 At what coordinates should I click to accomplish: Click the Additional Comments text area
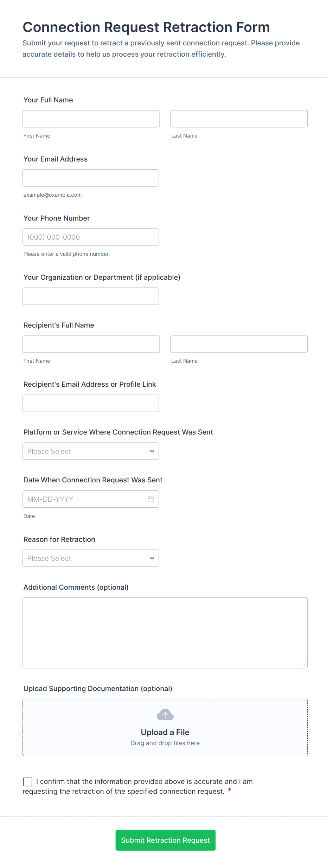(x=165, y=632)
